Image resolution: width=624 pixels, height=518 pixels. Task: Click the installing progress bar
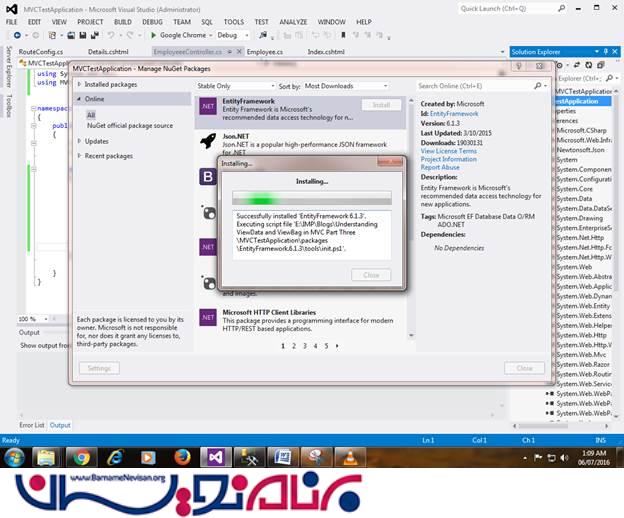(x=311, y=198)
